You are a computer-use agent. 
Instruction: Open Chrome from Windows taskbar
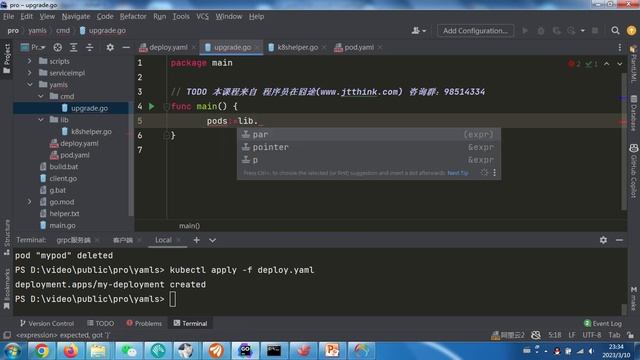click(41, 351)
